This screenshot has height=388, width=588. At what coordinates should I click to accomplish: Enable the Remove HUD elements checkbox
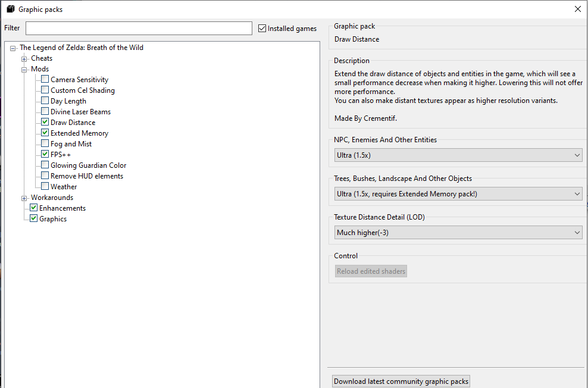pos(45,176)
